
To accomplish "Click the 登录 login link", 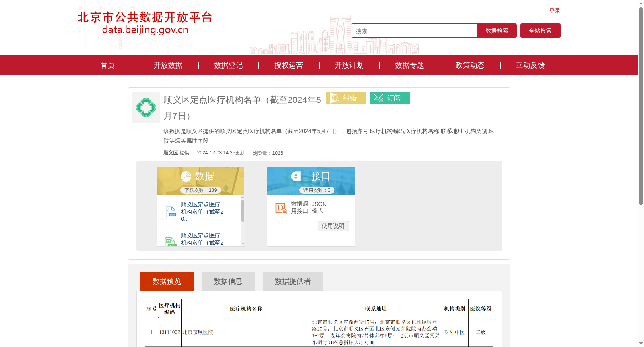I will point(555,11).
